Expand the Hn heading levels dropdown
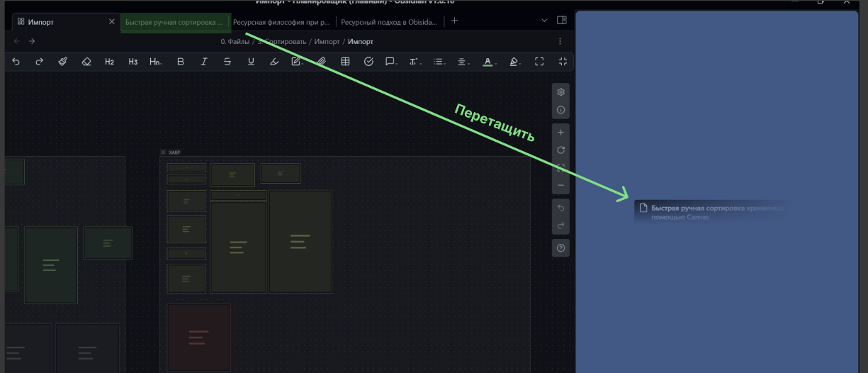 tap(155, 62)
